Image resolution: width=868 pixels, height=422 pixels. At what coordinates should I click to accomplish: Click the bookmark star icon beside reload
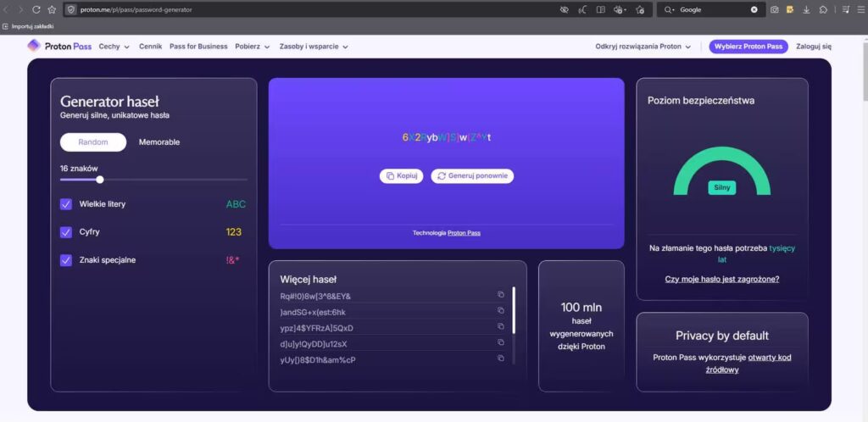click(52, 9)
